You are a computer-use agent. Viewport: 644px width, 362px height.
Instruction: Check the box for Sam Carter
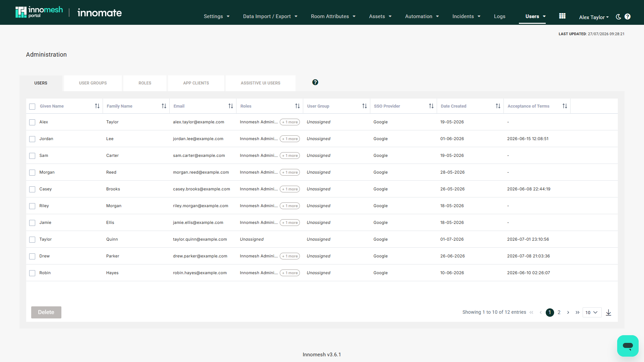[32, 156]
